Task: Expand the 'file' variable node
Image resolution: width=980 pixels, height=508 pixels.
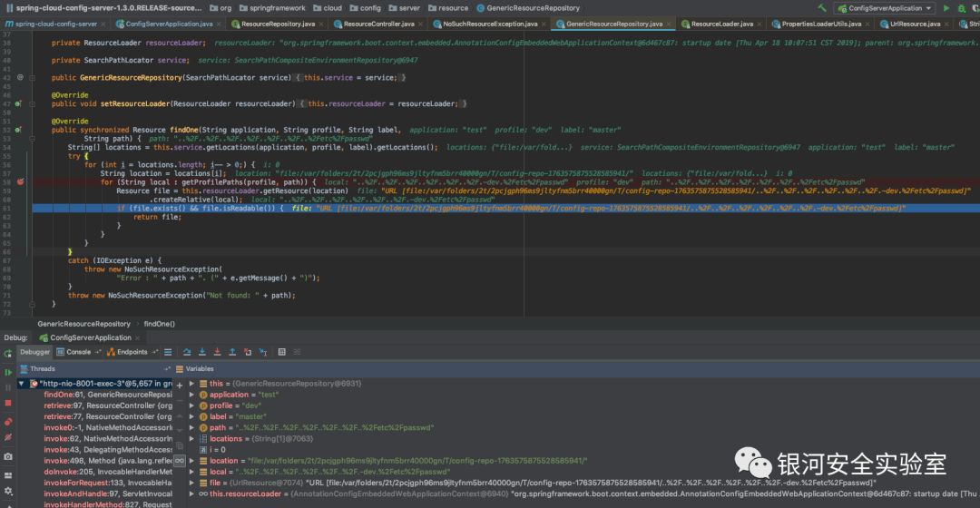Action: pyautogui.click(x=191, y=483)
